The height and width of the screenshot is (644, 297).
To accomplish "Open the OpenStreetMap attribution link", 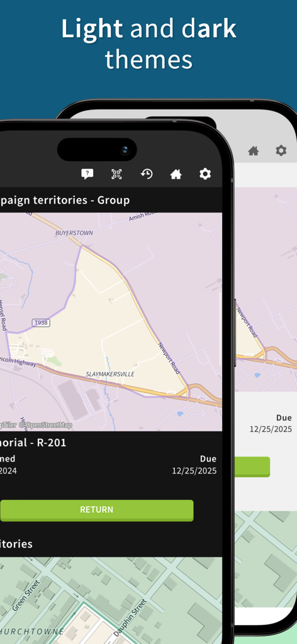I will point(45,425).
